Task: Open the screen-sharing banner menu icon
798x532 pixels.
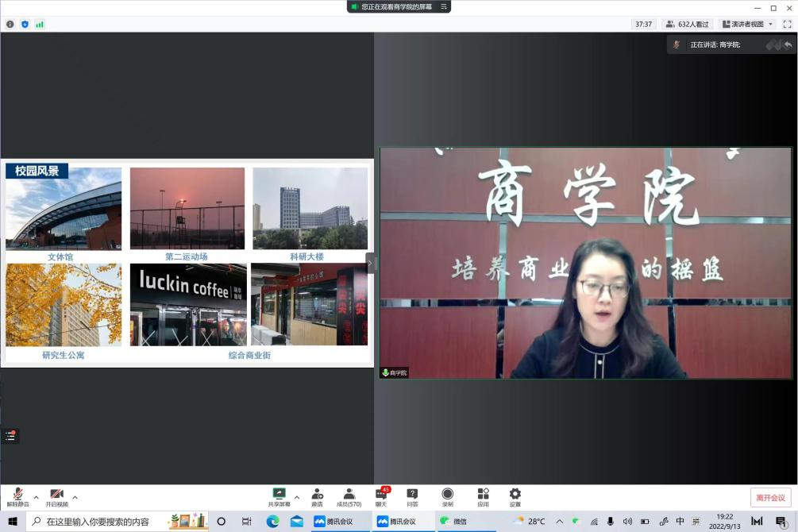Action: tap(444, 6)
